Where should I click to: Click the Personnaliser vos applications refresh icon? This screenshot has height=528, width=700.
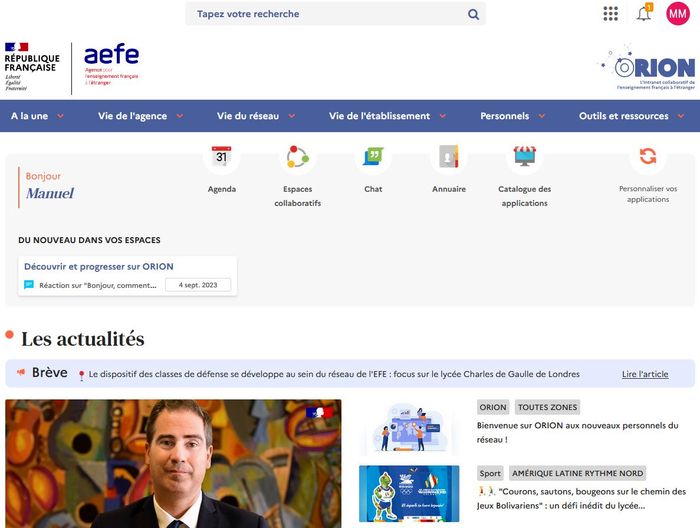[x=648, y=156]
